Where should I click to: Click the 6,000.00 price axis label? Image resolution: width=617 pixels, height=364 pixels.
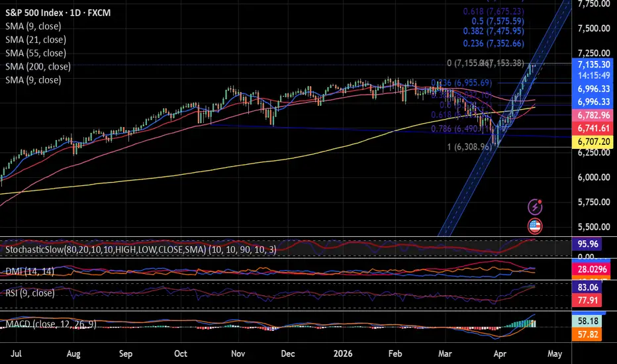594,177
